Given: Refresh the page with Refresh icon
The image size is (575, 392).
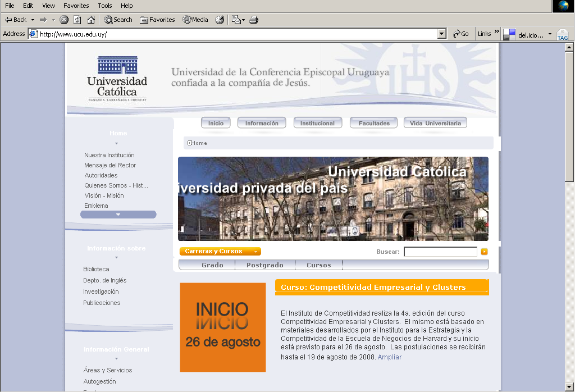Looking at the screenshot, I should (x=77, y=20).
